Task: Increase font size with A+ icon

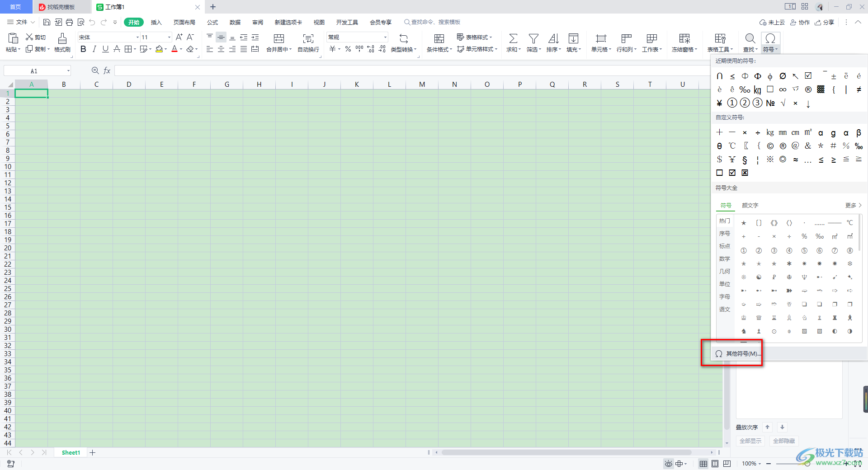Action: click(x=179, y=37)
